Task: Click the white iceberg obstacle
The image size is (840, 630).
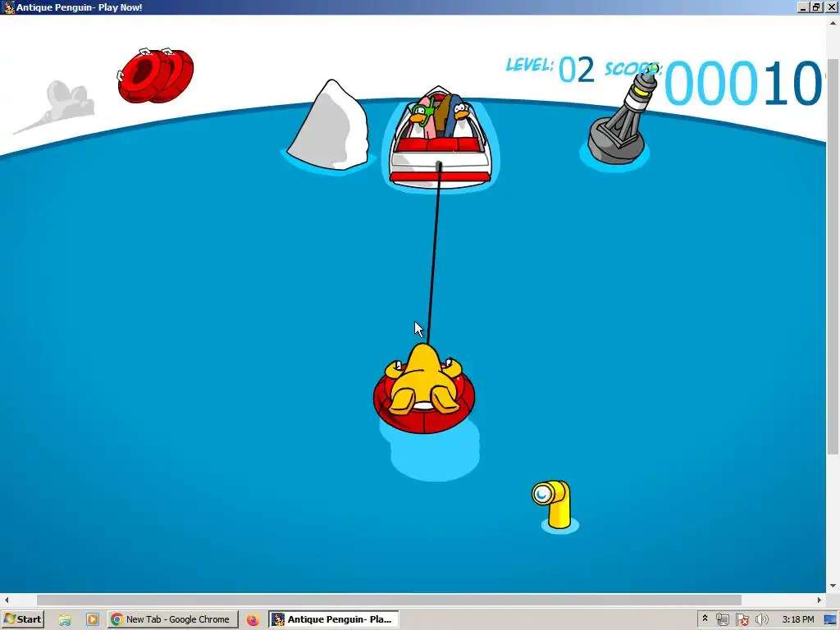Action: 328,126
